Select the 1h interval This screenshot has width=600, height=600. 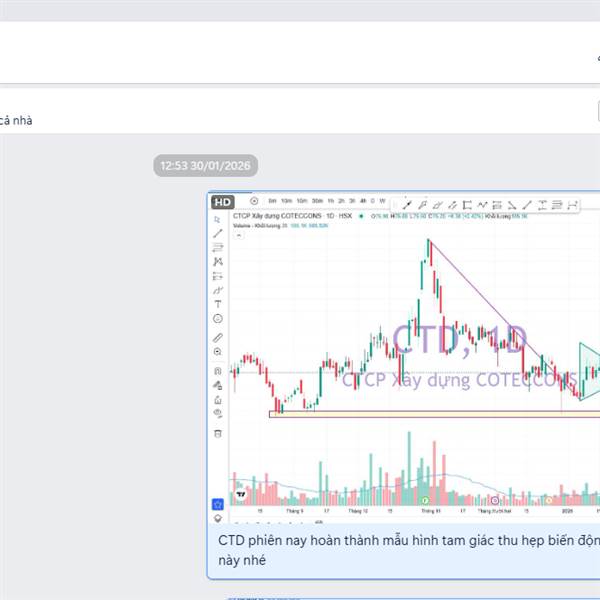[331, 201]
